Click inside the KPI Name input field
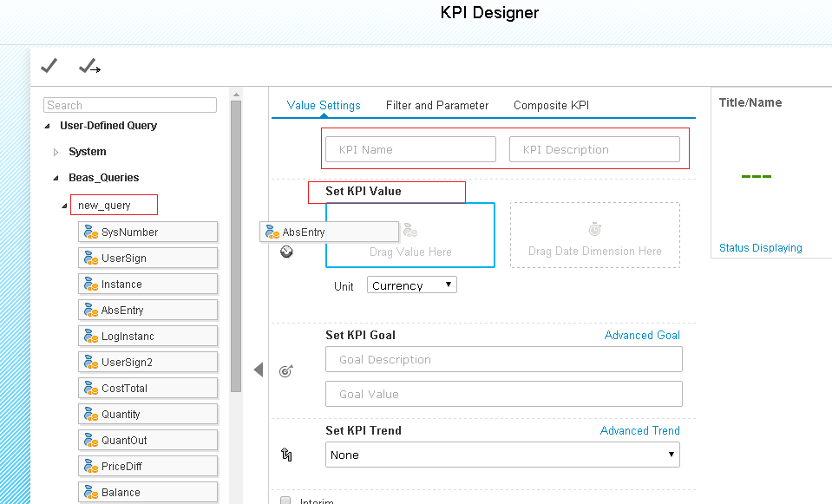The width and height of the screenshot is (832, 504). (x=409, y=148)
